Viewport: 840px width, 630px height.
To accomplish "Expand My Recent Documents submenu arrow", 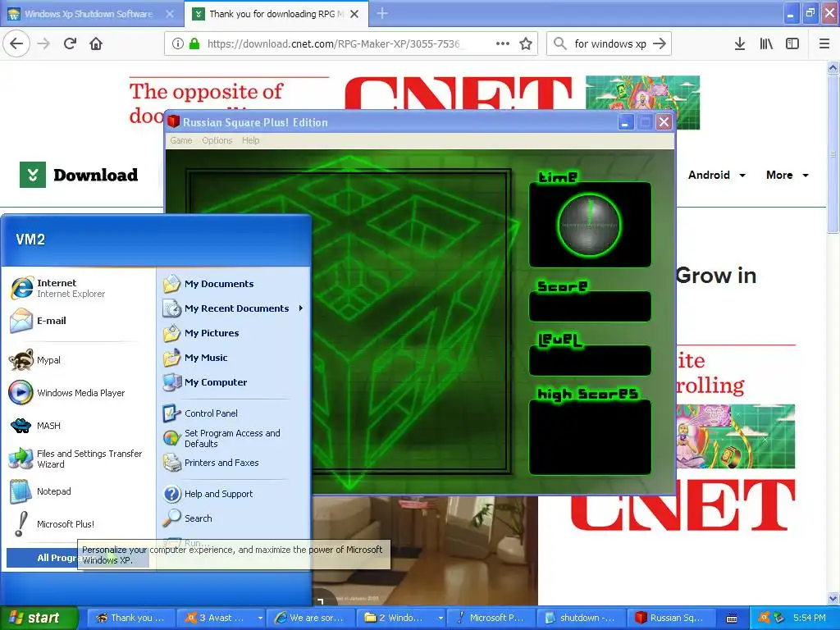I will (301, 308).
